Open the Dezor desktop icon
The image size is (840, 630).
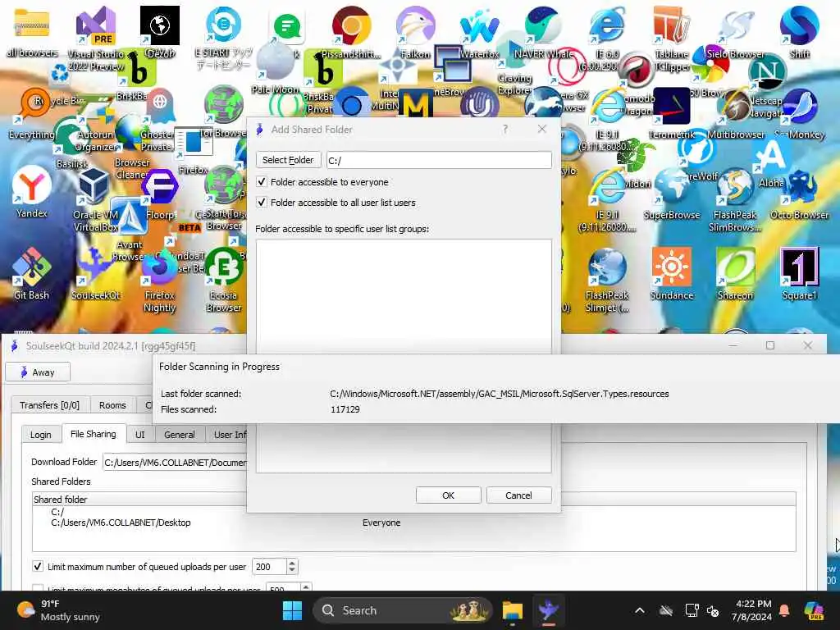click(160, 31)
